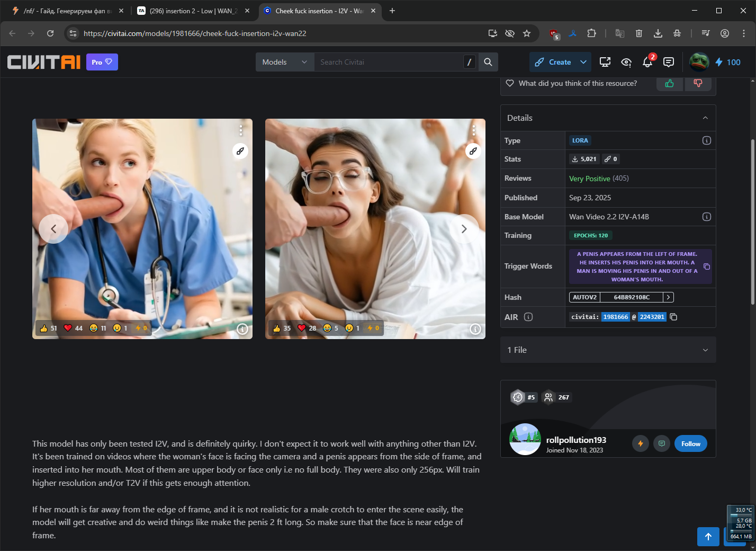Open the chat messages icon in header
The height and width of the screenshot is (551, 756).
point(669,62)
